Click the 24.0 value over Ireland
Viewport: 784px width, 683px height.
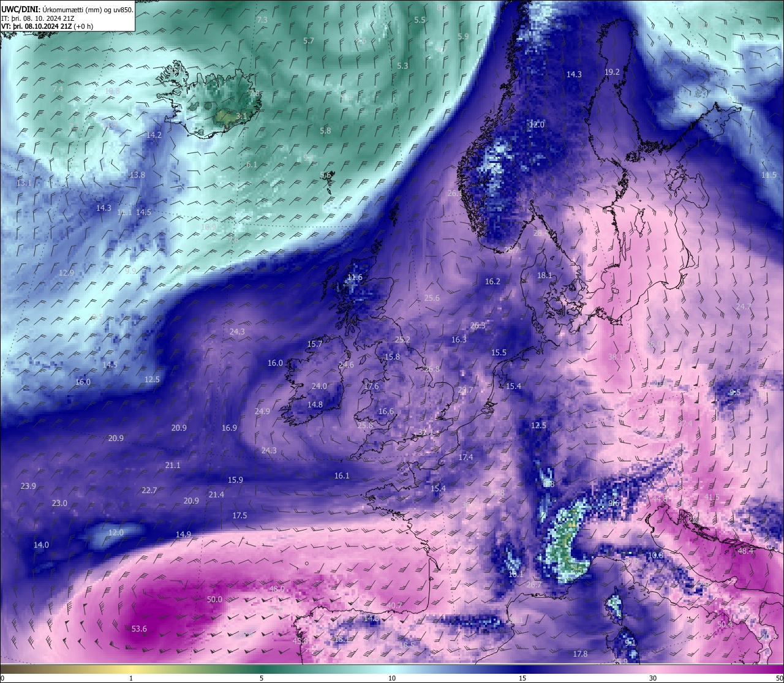[x=319, y=387]
